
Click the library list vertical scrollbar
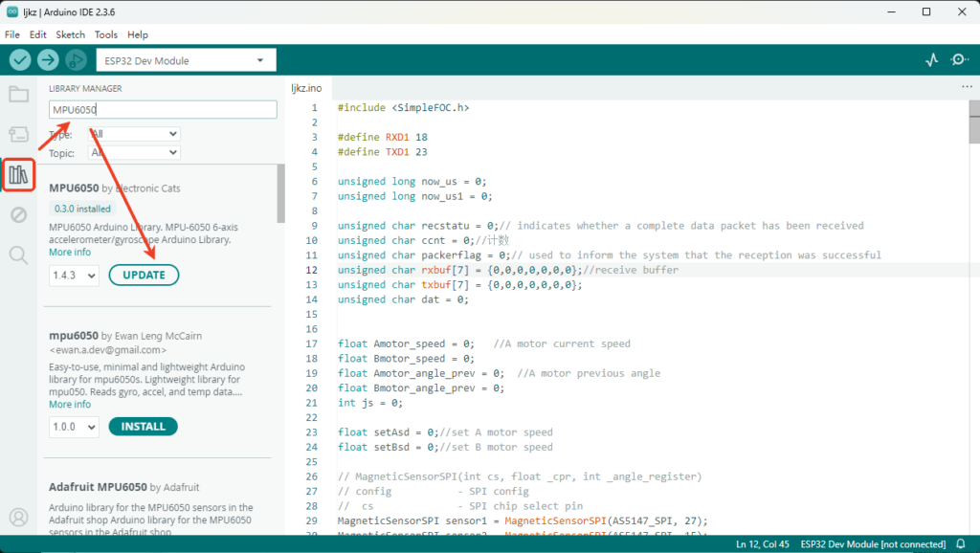point(280,191)
